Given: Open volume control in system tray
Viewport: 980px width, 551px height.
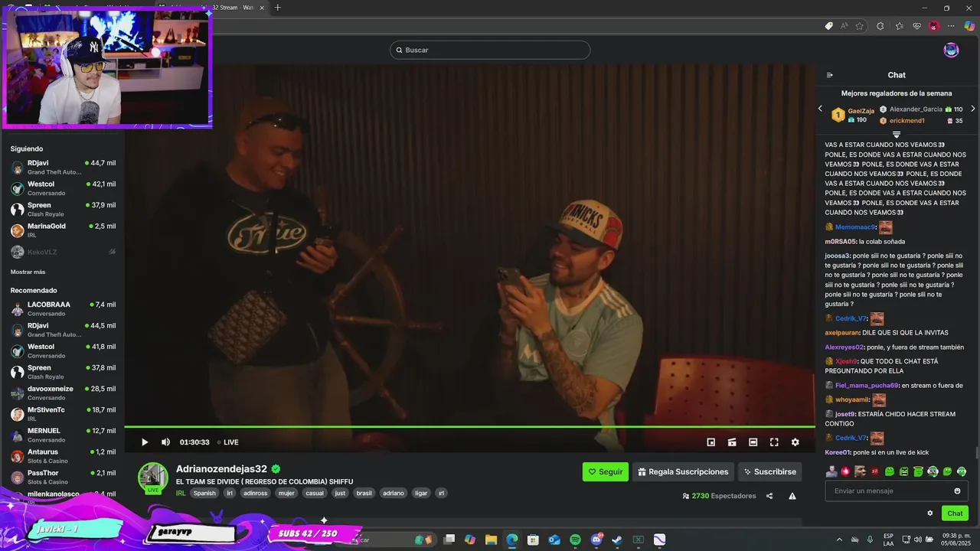Looking at the screenshot, I should (x=918, y=540).
